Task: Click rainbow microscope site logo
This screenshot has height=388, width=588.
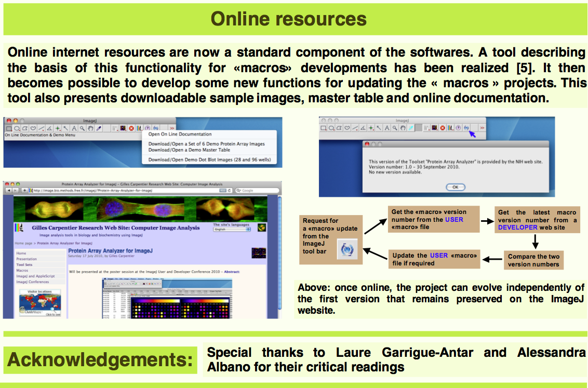Action: 19,228
